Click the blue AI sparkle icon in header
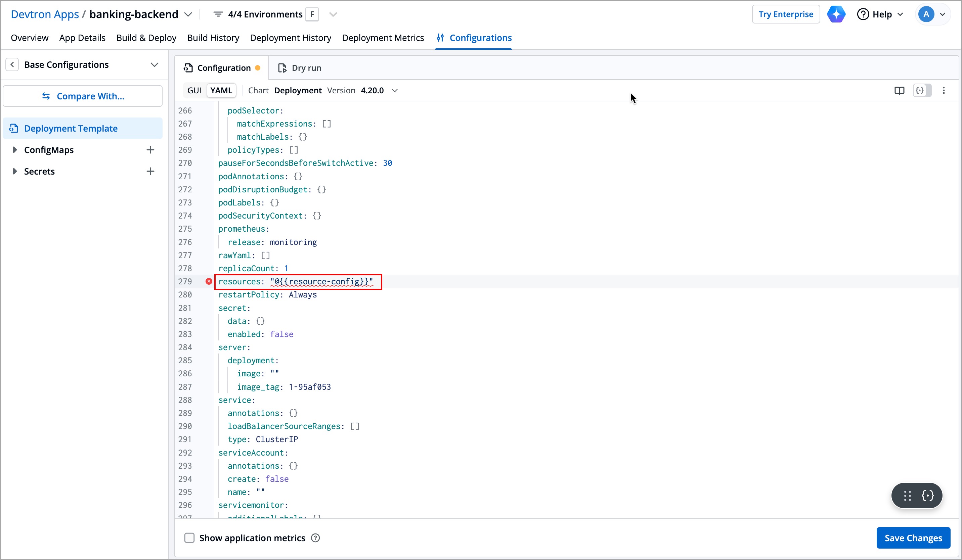This screenshot has height=560, width=962. [836, 14]
